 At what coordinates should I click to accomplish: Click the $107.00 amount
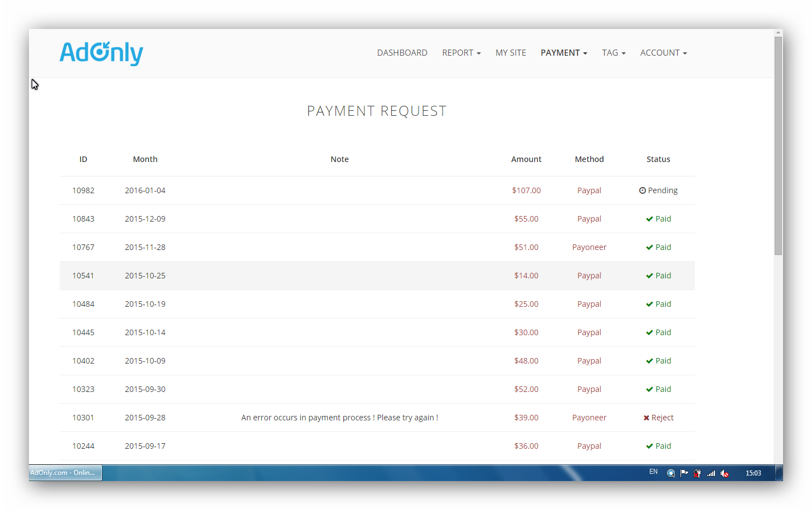[x=527, y=190]
